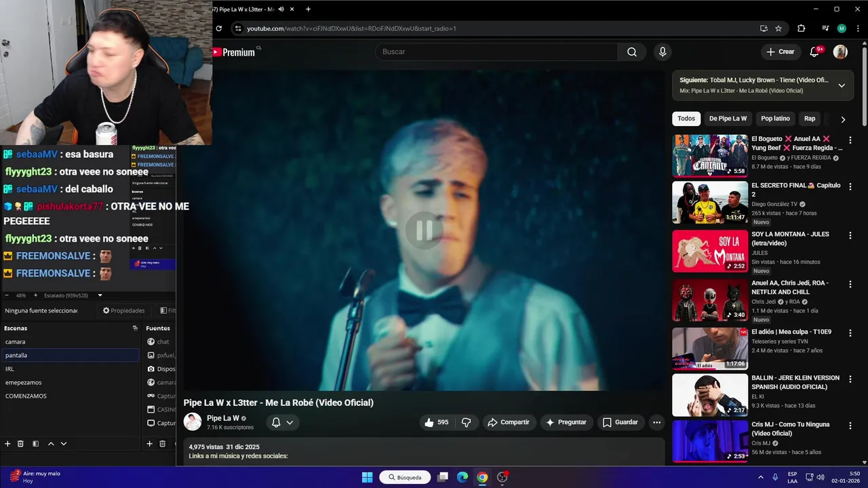Screen dimensions: 868x488
Task: Open the Chrome profile M avatar
Action: (x=842, y=28)
